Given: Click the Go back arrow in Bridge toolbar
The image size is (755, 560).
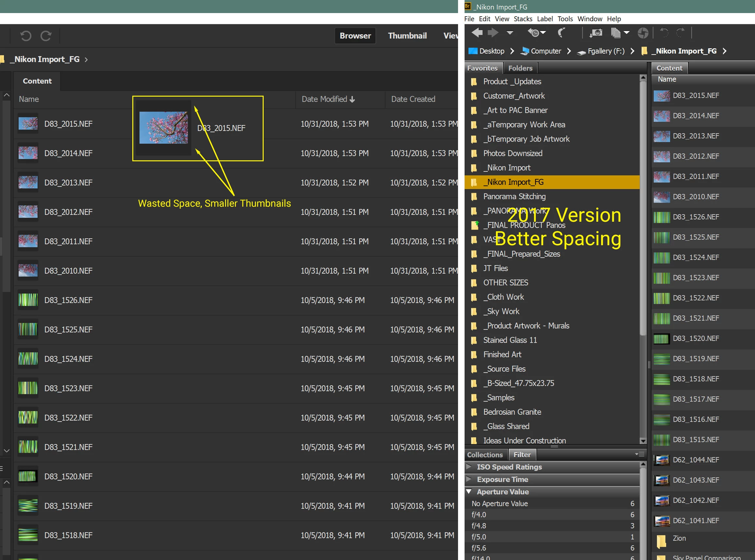Looking at the screenshot, I should pos(477,33).
